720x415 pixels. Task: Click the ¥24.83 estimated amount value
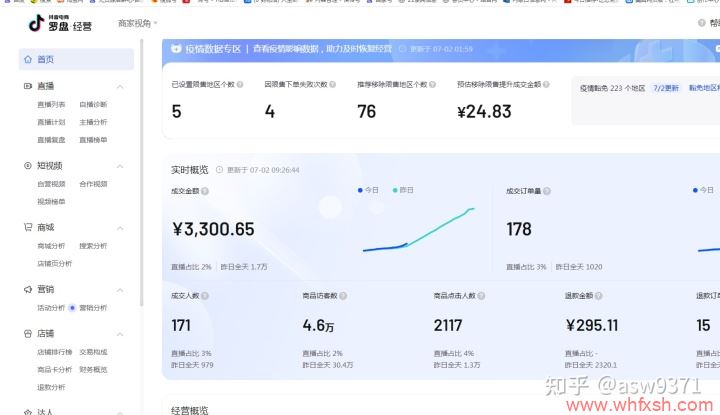(x=484, y=112)
